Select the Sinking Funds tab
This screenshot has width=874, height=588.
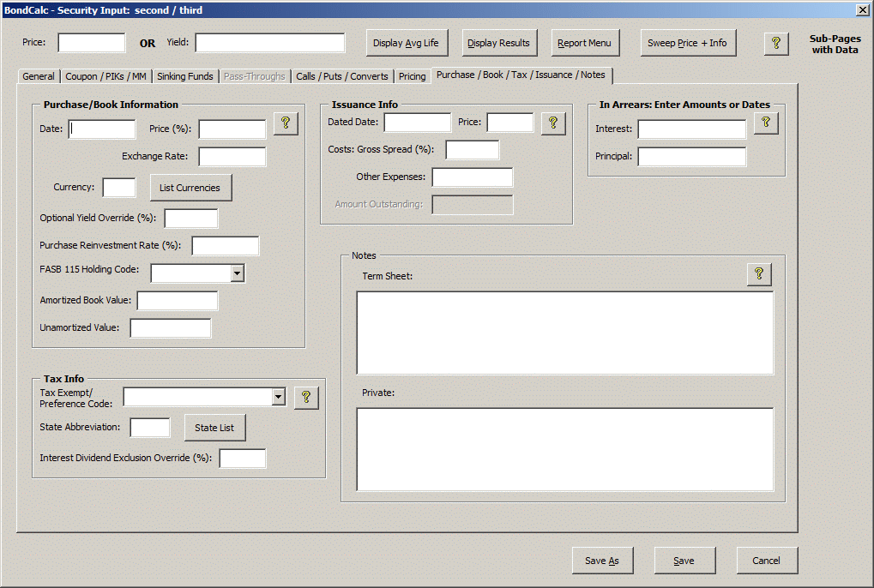[x=184, y=76]
